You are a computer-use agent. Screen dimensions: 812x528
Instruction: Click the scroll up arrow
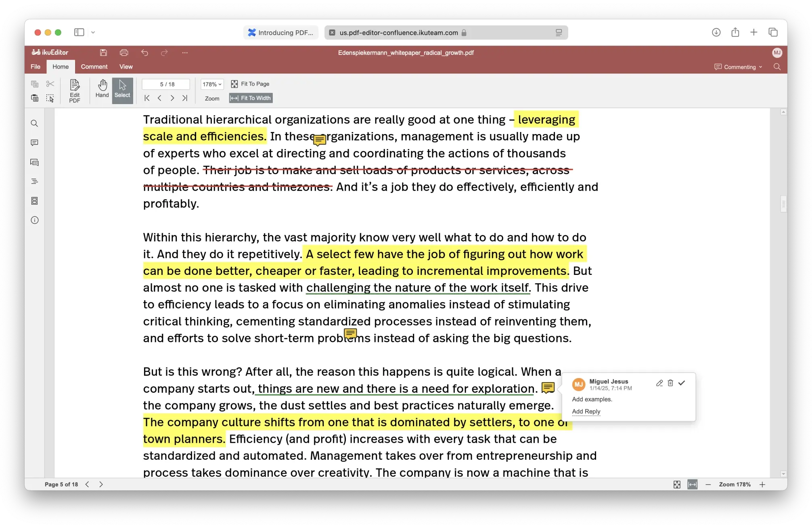pos(783,112)
